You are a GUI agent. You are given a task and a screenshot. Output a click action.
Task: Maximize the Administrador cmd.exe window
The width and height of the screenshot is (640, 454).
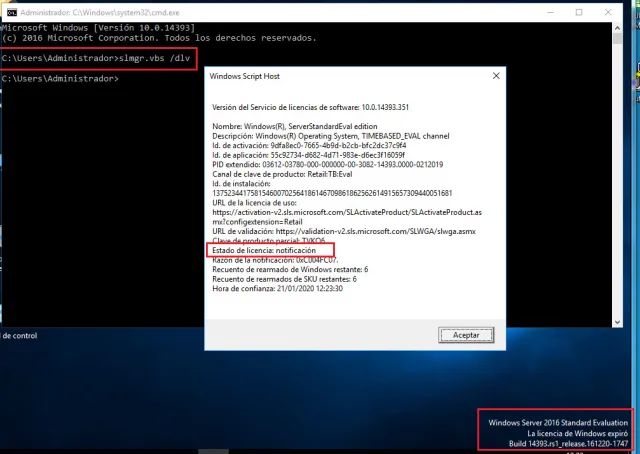[x=579, y=12]
